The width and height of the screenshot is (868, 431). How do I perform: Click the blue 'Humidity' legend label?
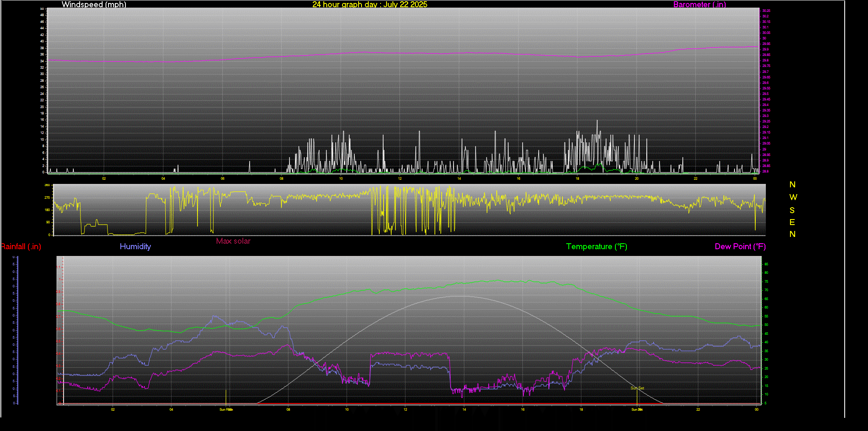(135, 246)
